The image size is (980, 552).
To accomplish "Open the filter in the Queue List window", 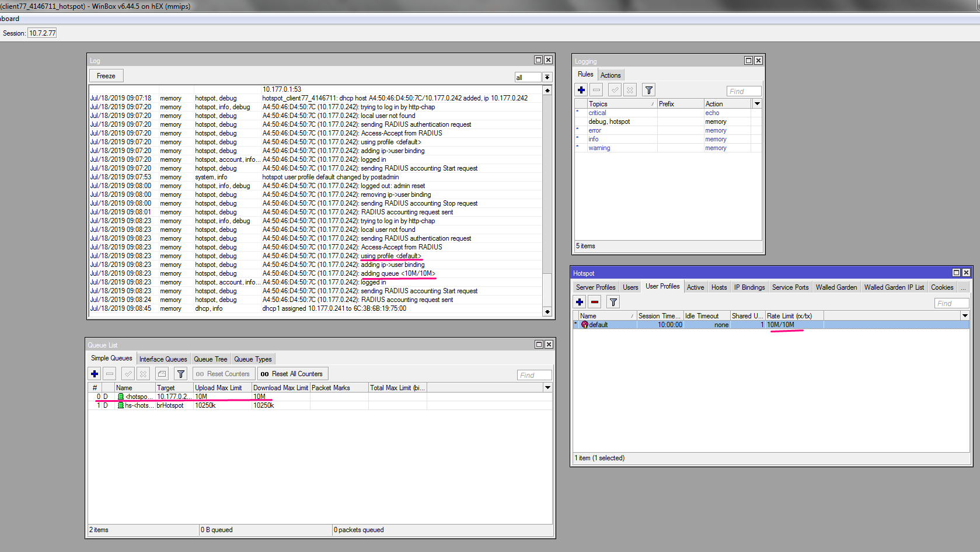I will tap(180, 374).
